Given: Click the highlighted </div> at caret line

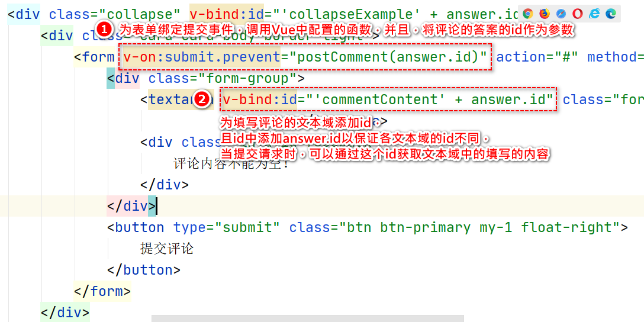Looking at the screenshot, I should 131,206.
